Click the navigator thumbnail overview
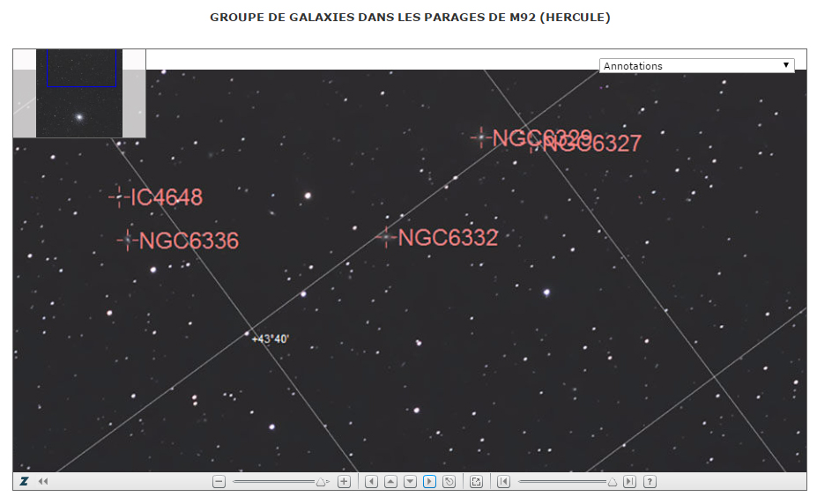 pyautogui.click(x=79, y=93)
